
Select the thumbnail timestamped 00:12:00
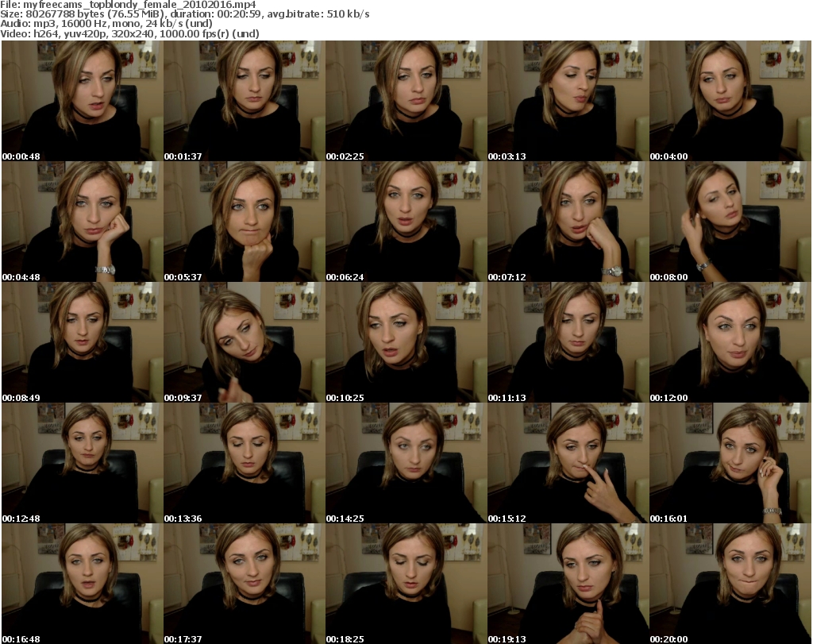730,342
